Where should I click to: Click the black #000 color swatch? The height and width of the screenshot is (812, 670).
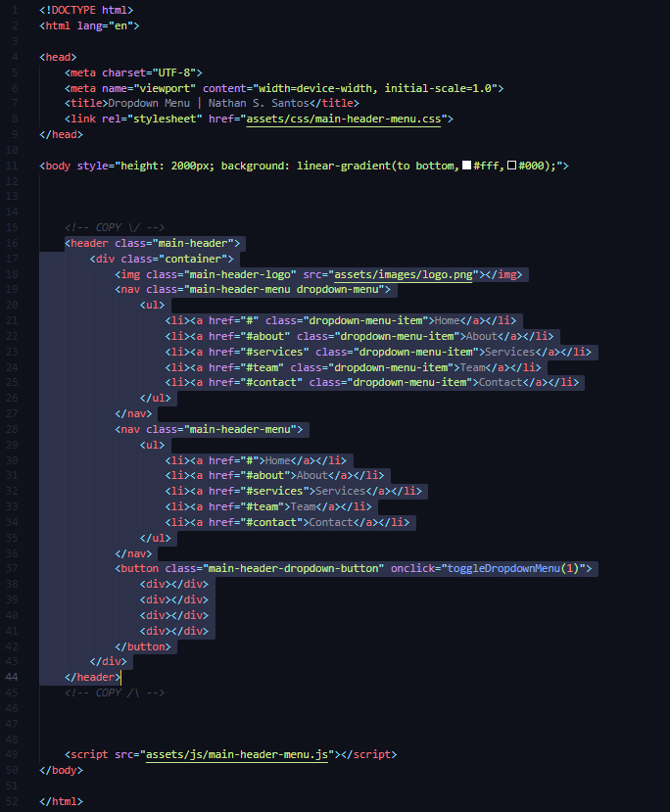[511, 167]
